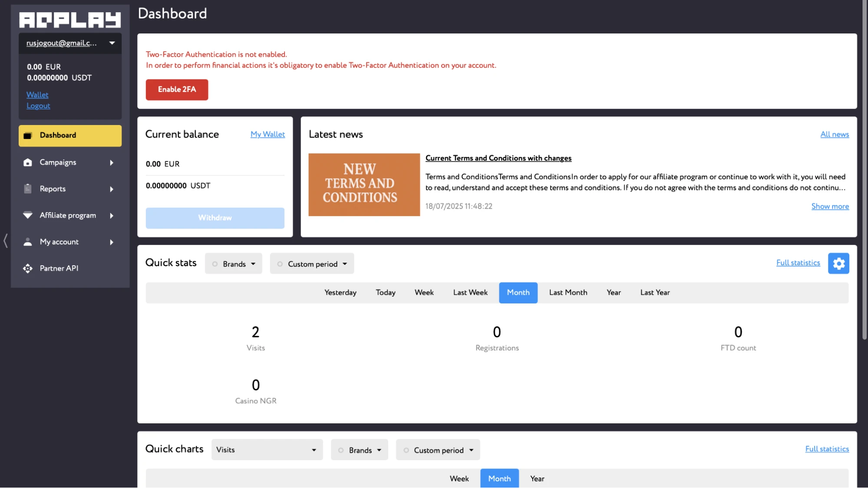
Task: Expand the Campaigns submenu arrow
Action: (112, 163)
